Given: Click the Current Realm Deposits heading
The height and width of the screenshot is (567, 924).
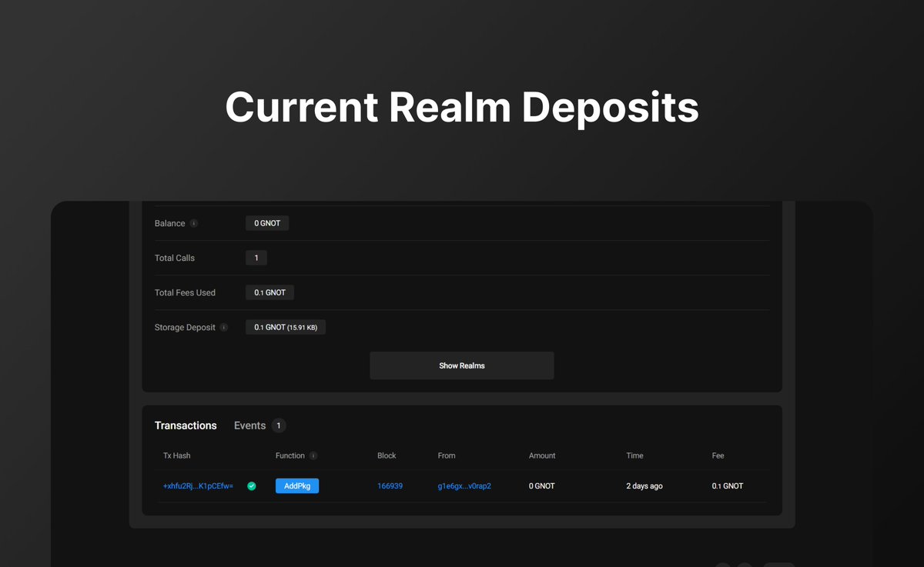Looking at the screenshot, I should (x=462, y=107).
